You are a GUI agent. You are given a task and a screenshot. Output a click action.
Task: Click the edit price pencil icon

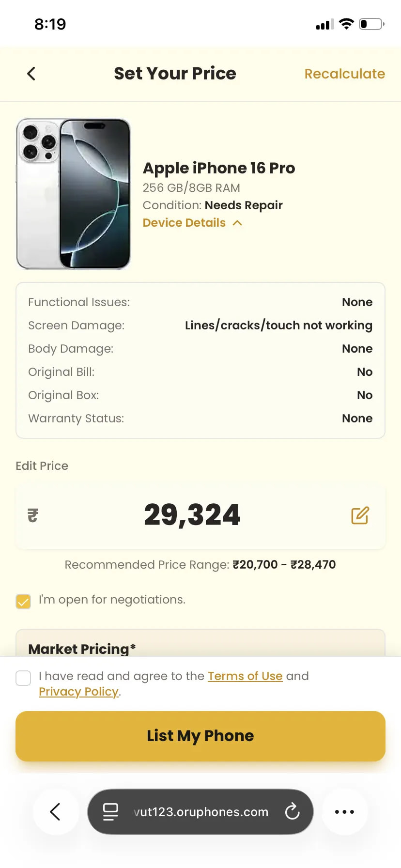click(x=360, y=515)
